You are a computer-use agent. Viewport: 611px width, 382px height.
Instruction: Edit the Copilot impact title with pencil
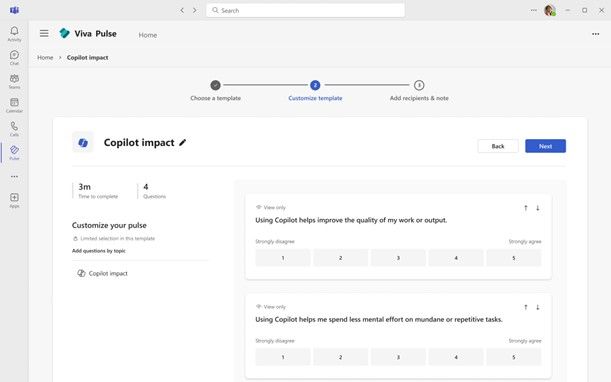pyautogui.click(x=182, y=143)
